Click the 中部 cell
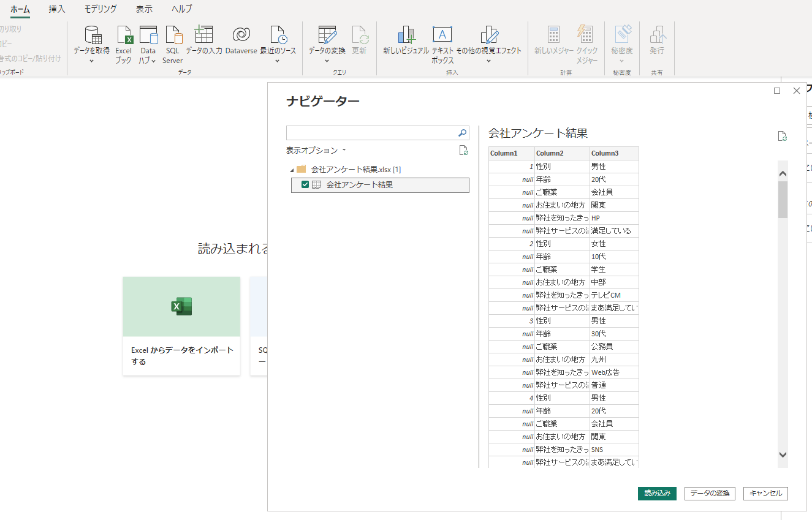 pyautogui.click(x=614, y=282)
